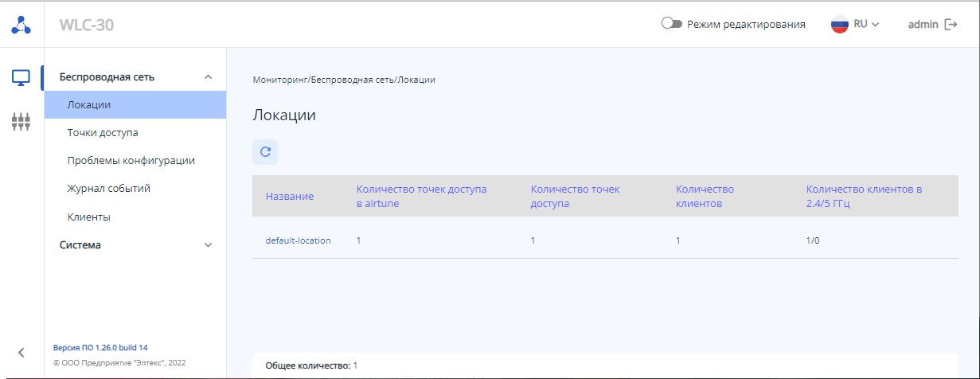Open the RU language dropdown

click(866, 25)
